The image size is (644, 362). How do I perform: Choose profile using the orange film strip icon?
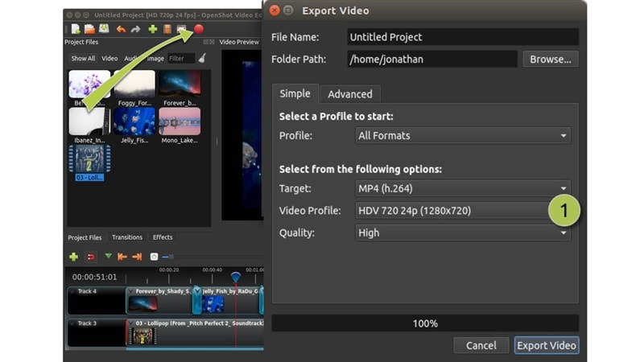(x=167, y=29)
